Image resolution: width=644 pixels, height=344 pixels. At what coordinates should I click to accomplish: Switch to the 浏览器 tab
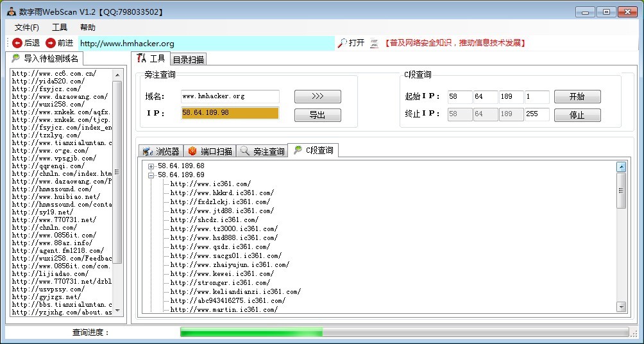pos(161,151)
